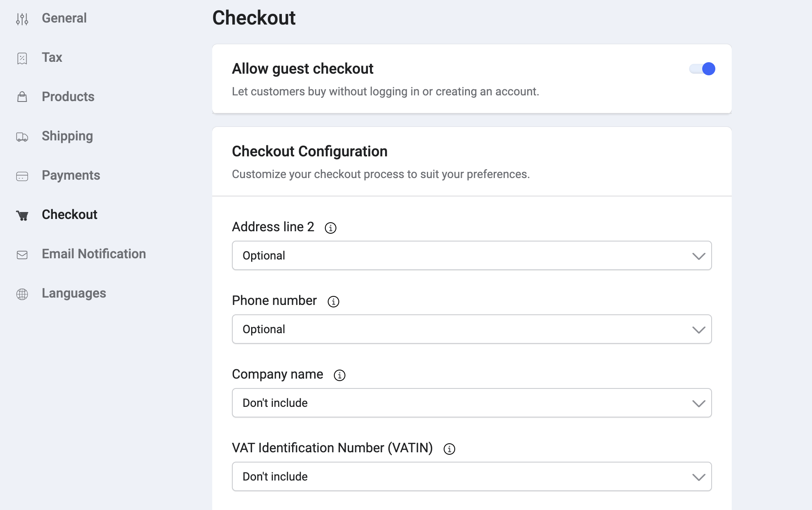Click the Payments card icon
The width and height of the screenshot is (812, 510).
point(22,176)
